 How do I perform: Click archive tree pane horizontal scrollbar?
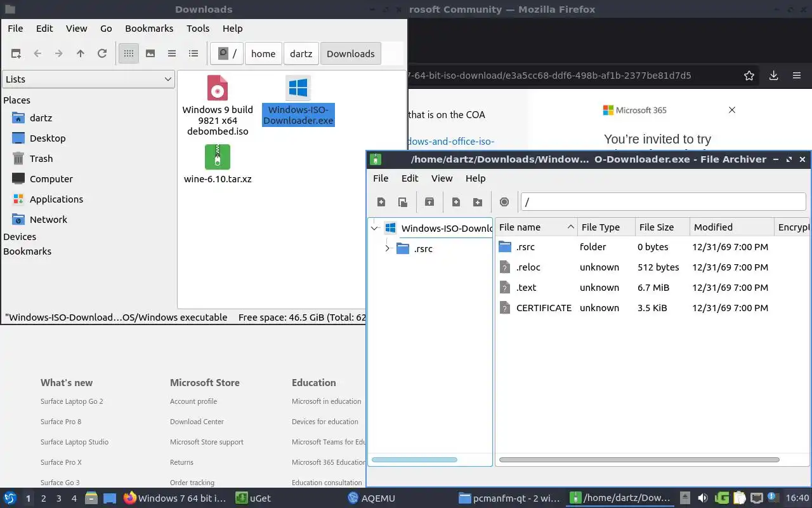click(x=414, y=460)
